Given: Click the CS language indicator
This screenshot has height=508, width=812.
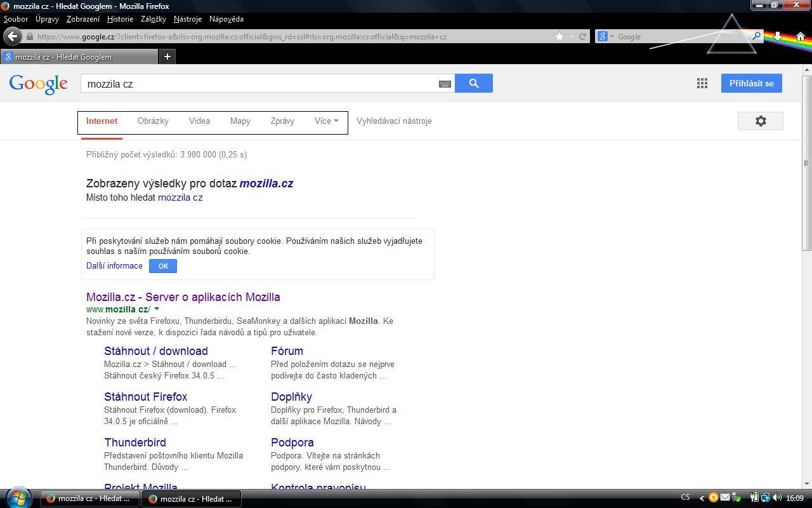Looking at the screenshot, I should (x=685, y=498).
